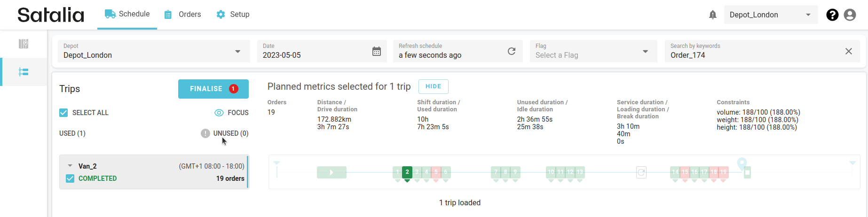Switch to the Orders tab
The width and height of the screenshot is (868, 217).
pyautogui.click(x=182, y=15)
